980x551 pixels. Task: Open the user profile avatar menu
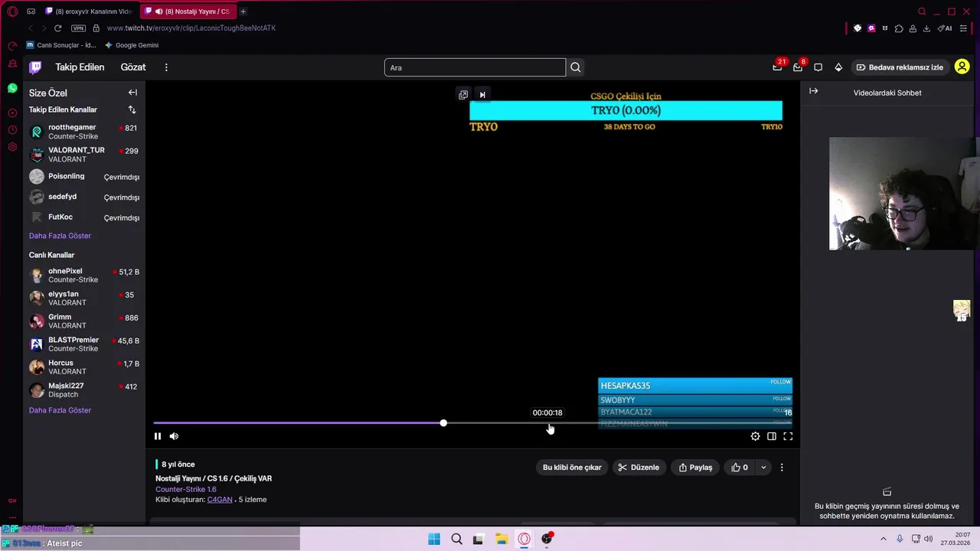point(962,67)
